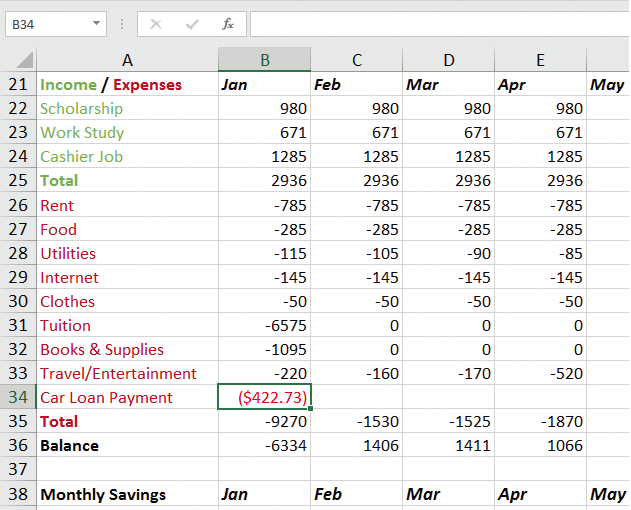Screen dimensions: 631x510
Task: Click the Utilities label cell
Action: click(128, 253)
